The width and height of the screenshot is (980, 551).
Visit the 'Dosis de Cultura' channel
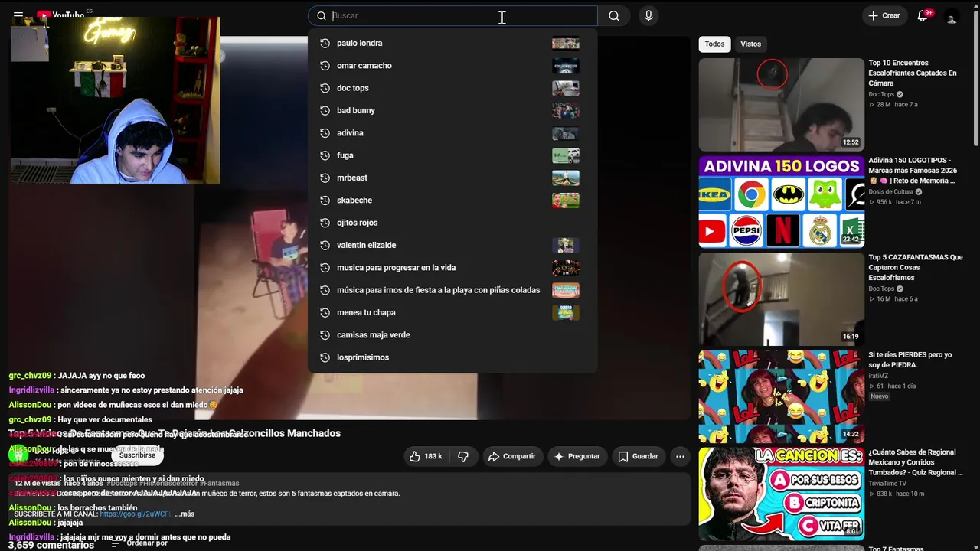[890, 191]
